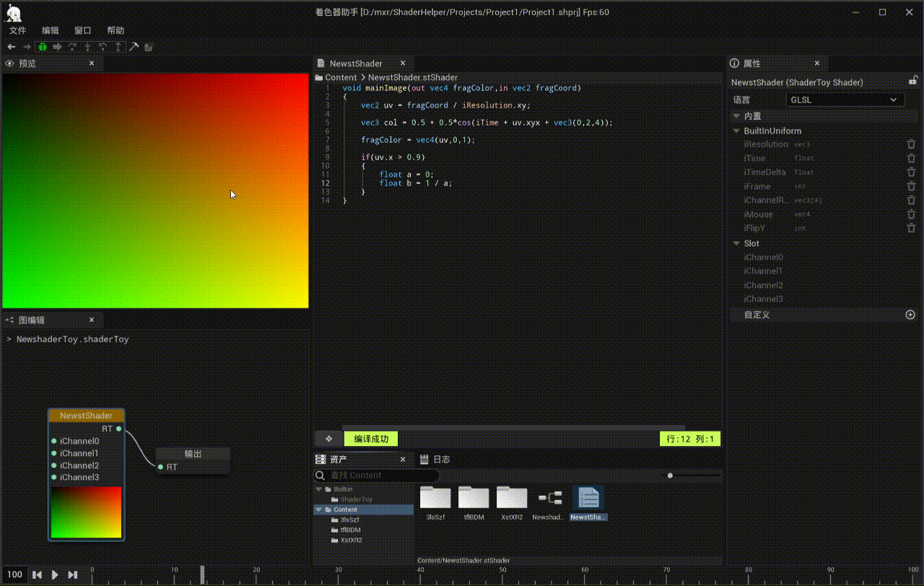Click the lock icon in the properties panel
Screen dimensions: 924x586
click(x=912, y=81)
